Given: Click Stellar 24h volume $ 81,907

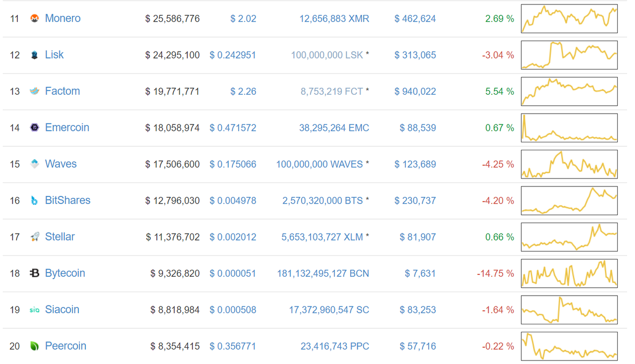Looking at the screenshot, I should point(418,237).
